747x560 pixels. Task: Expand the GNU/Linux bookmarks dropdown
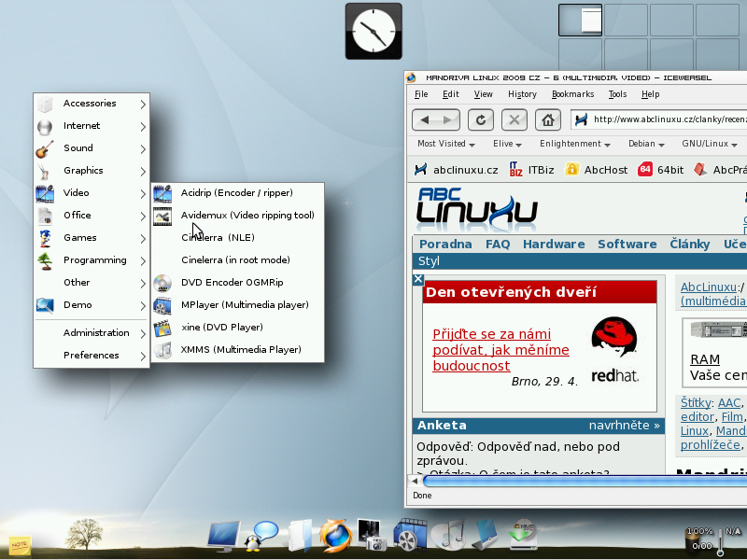pyautogui.click(x=710, y=144)
